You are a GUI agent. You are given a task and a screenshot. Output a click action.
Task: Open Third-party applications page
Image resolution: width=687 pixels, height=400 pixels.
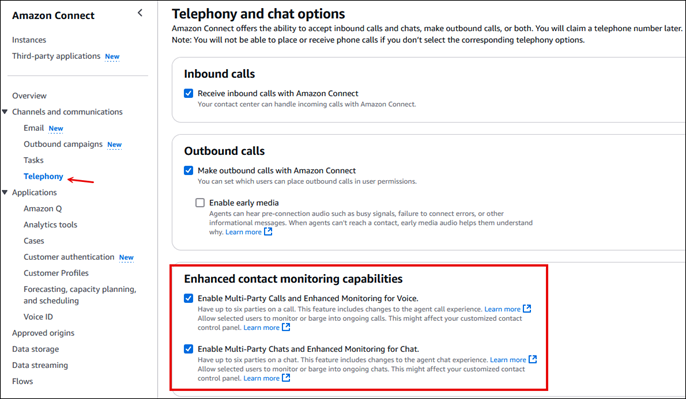tap(56, 56)
